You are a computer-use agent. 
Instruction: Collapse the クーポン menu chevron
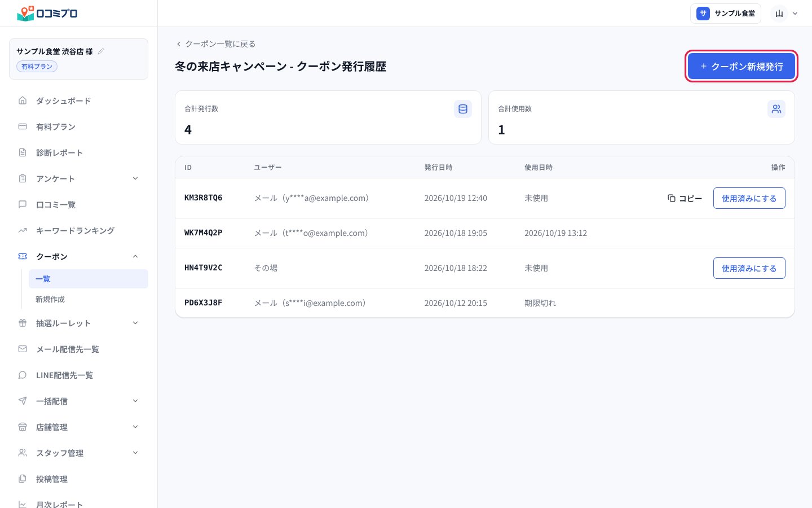coord(135,256)
